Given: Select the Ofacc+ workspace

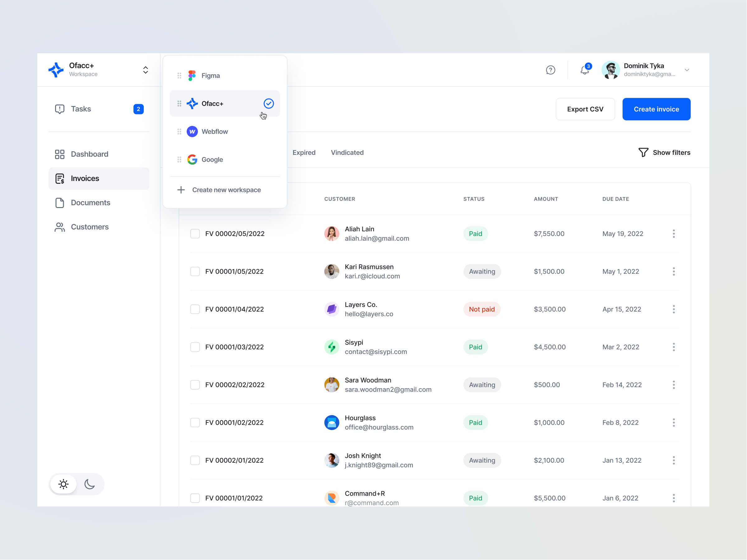Looking at the screenshot, I should (x=225, y=103).
